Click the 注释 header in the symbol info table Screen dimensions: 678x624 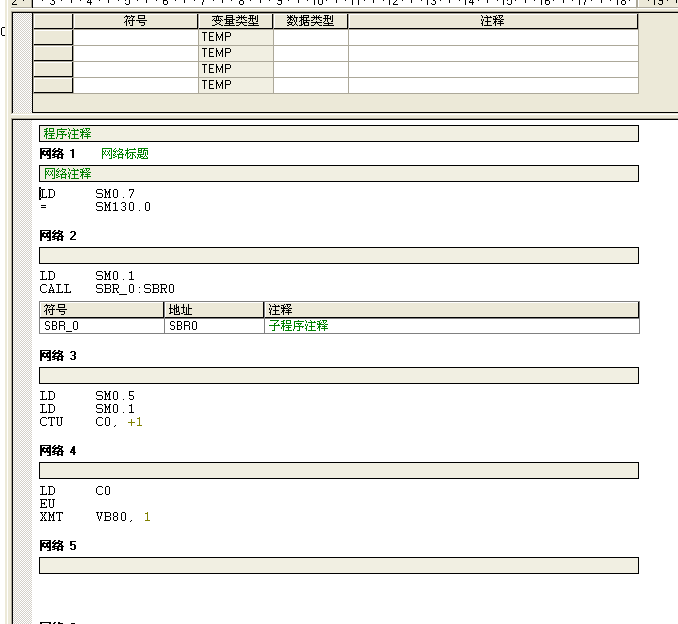(x=451, y=310)
